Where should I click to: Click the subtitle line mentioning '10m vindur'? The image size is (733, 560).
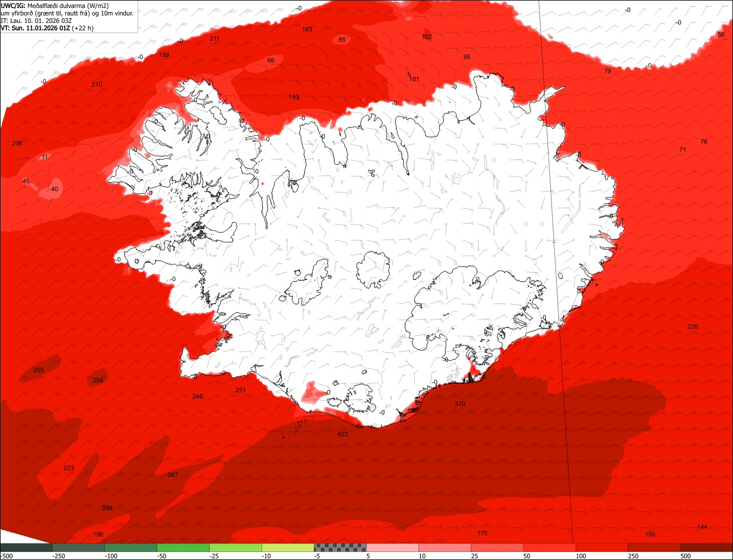coord(67,13)
